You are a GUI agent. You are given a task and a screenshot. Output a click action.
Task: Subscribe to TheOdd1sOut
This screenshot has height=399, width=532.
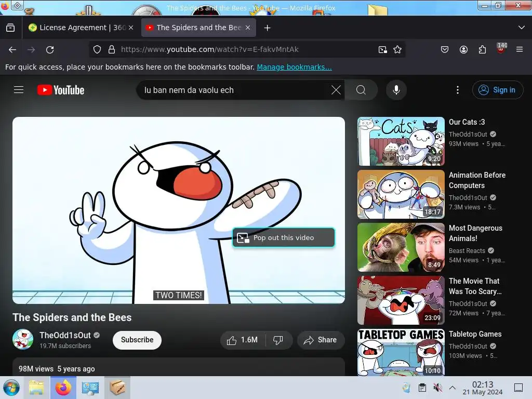[x=137, y=340]
